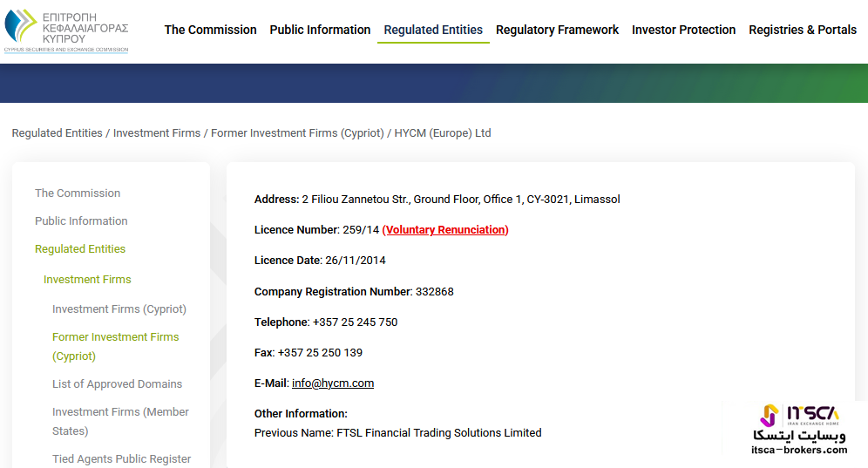Go to Regulated Entities breadcrumb

tap(57, 133)
